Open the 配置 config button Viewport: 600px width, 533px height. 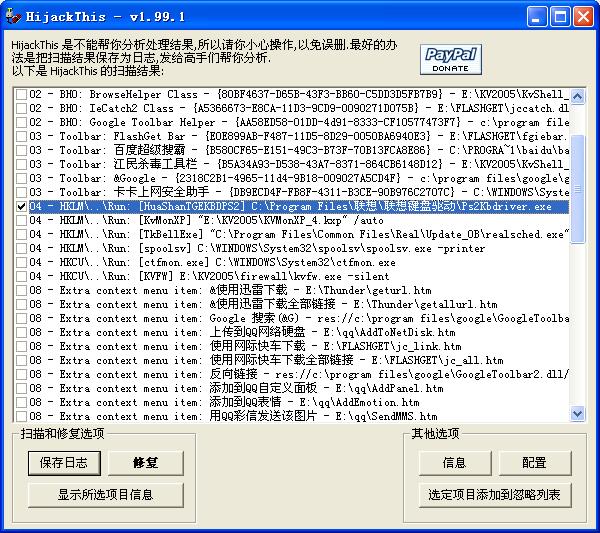(535, 463)
